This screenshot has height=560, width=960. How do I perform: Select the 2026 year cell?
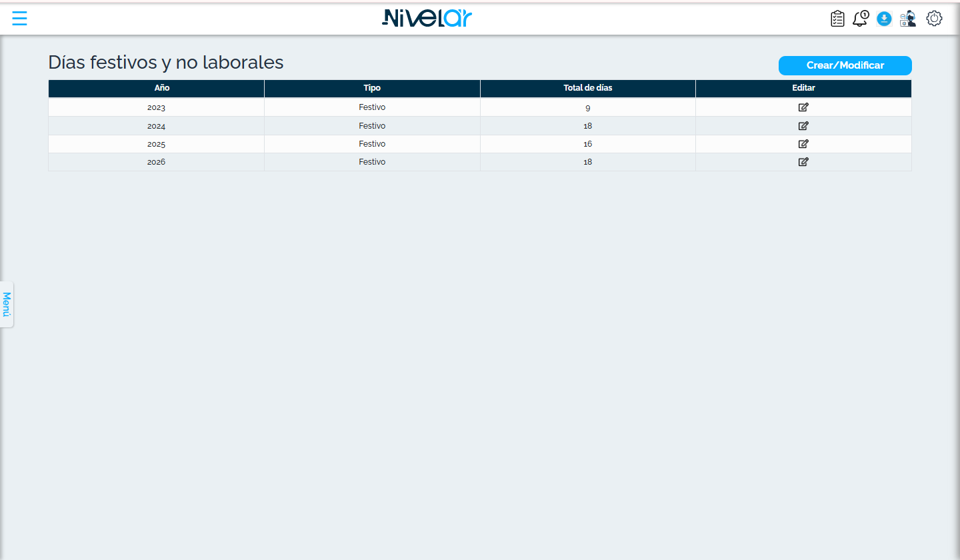point(156,162)
